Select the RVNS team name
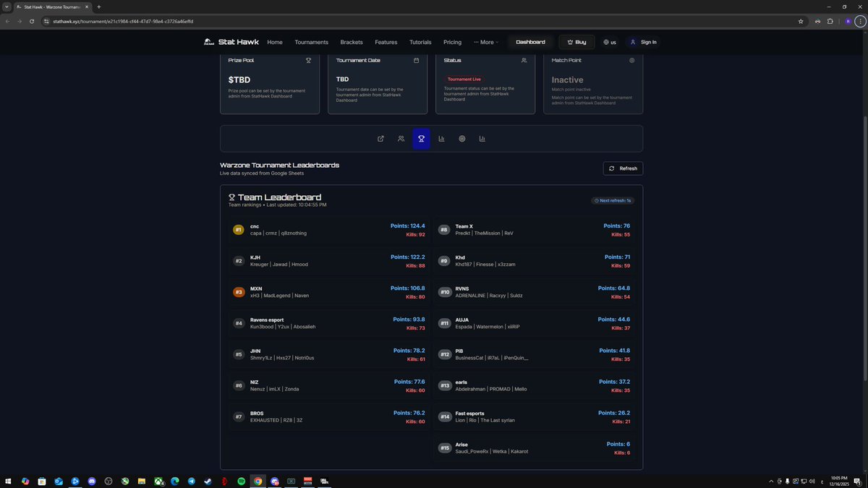This screenshot has width=868, height=488. pyautogui.click(x=462, y=289)
